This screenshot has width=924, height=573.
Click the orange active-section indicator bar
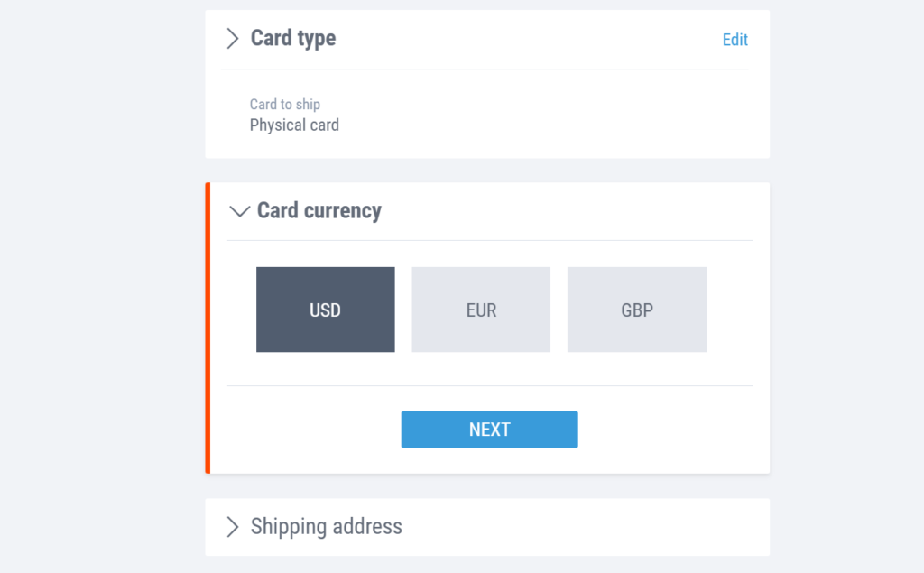208,327
